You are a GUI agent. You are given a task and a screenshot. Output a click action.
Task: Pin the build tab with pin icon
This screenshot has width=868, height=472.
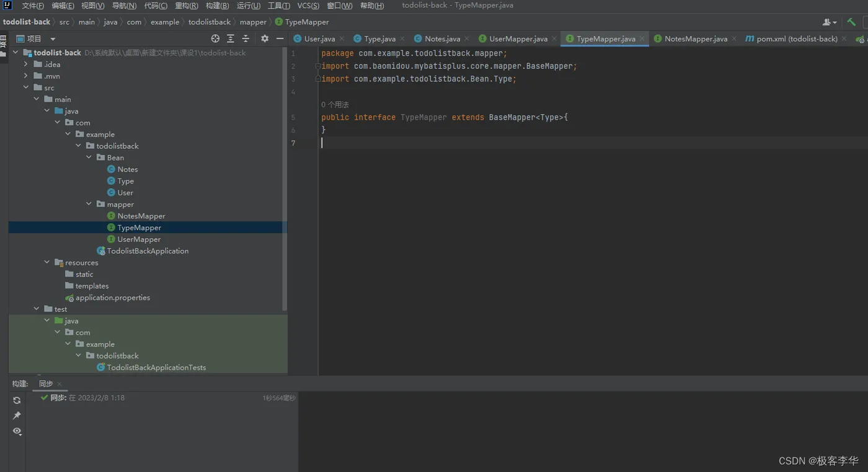(17, 416)
